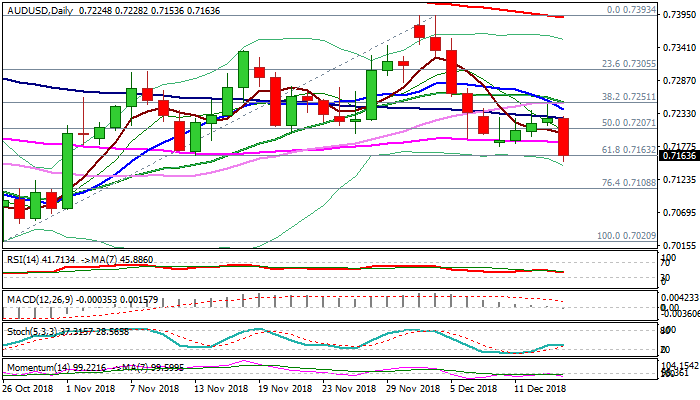Click the 26 Oct 2018 date label
This screenshot has width=700, height=400.
pyautogui.click(x=30, y=387)
